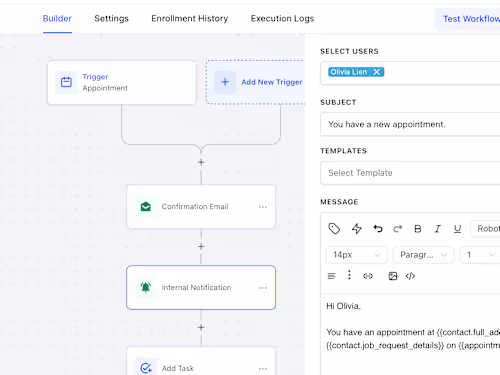Insert an image into the message

[393, 276]
